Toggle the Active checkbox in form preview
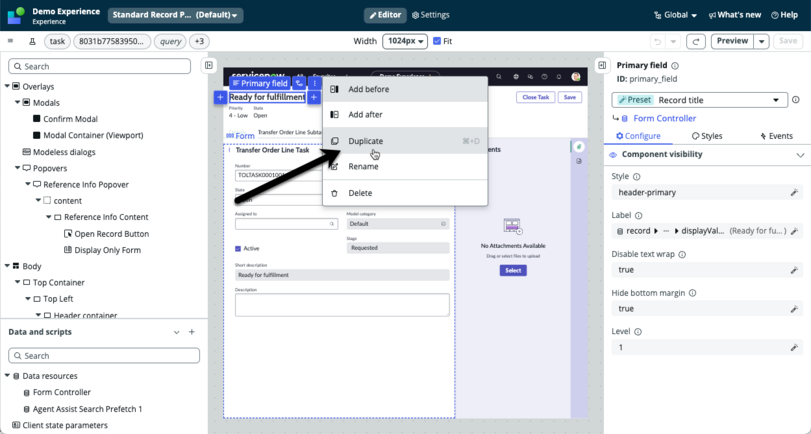Screen dimensions: 811x434 pyautogui.click(x=238, y=249)
